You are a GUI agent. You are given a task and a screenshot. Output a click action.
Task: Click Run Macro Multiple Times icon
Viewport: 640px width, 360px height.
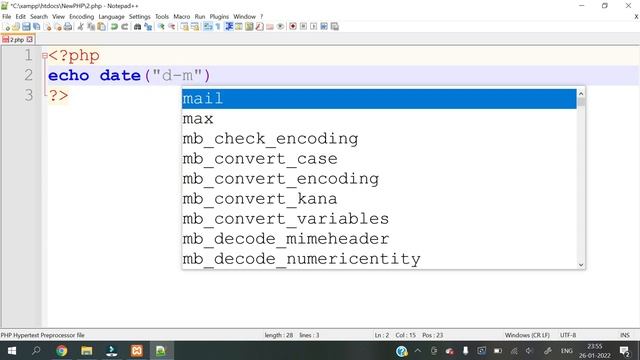tap(324, 27)
